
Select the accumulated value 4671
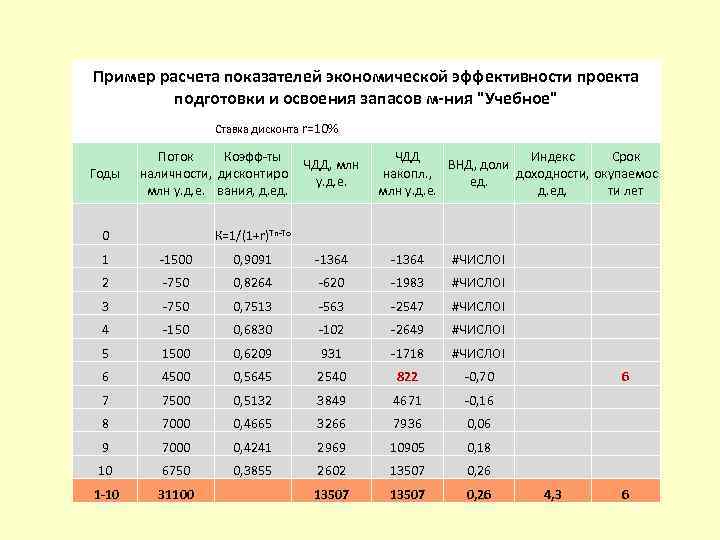(x=407, y=400)
